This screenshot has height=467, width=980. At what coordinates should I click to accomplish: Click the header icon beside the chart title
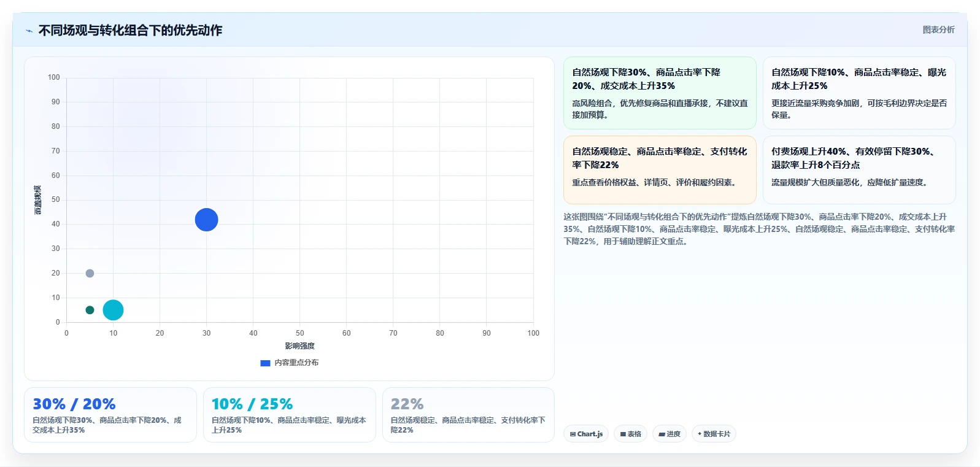29,31
